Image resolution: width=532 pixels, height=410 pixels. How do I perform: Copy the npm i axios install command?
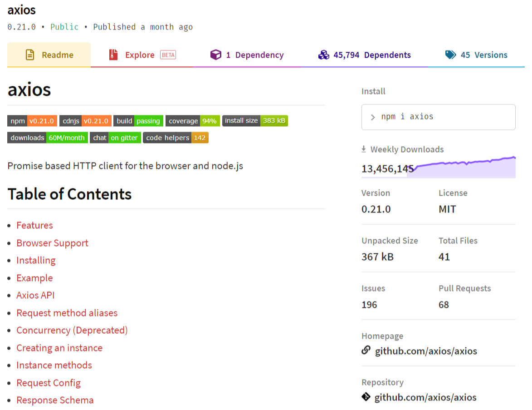439,117
